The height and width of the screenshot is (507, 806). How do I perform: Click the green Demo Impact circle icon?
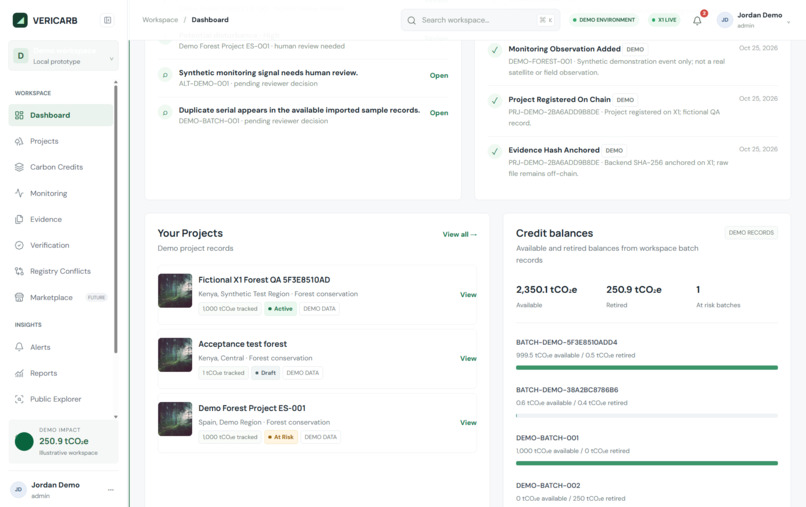tap(24, 441)
